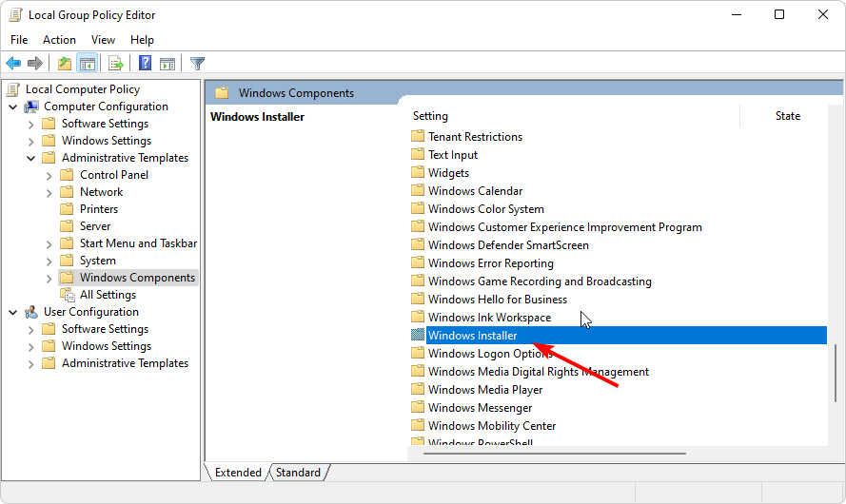846x504 pixels.
Task: Click the Forward arrow toolbar icon
Action: 35,64
